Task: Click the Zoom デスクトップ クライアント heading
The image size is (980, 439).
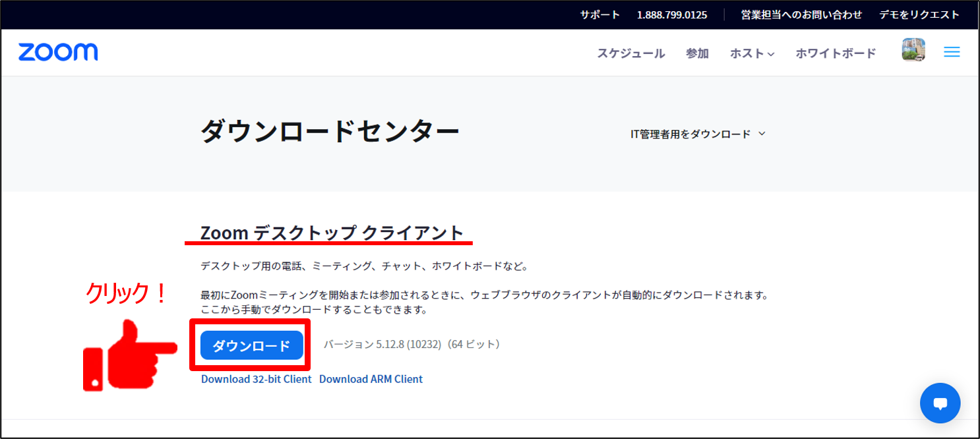Action: (x=332, y=233)
